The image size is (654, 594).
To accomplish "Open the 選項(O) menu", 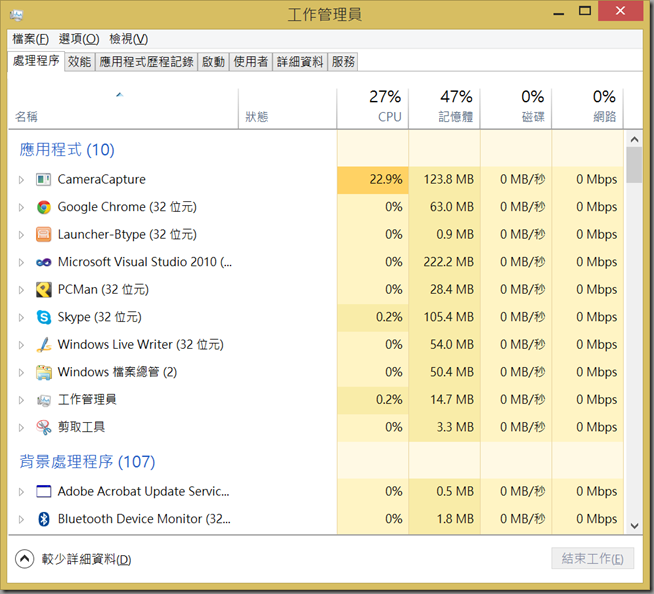I will [x=79, y=39].
